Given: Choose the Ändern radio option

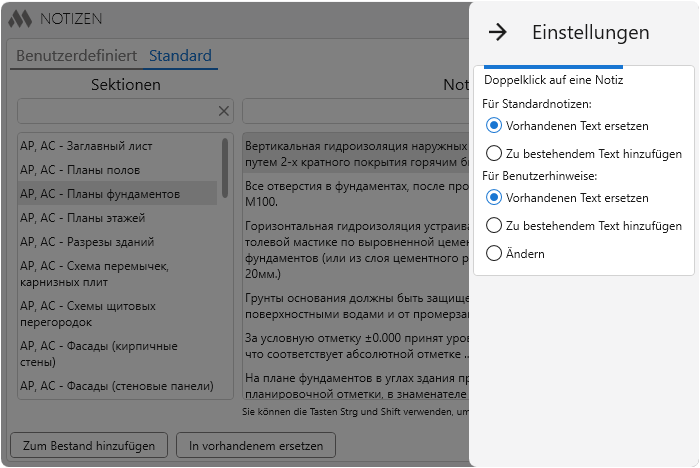Looking at the screenshot, I should 493,253.
